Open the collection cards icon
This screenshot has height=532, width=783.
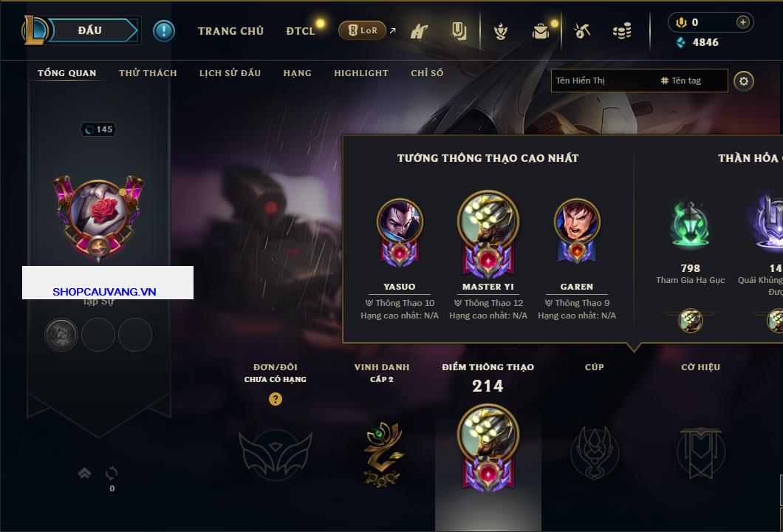pyautogui.click(x=459, y=31)
